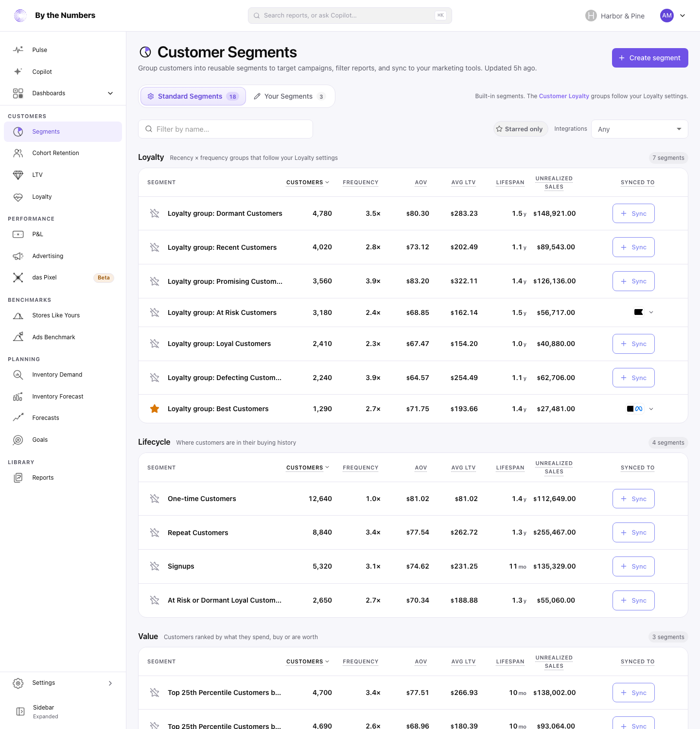Open Reports library icon
Screen dimensions: 700x729
tap(18, 478)
